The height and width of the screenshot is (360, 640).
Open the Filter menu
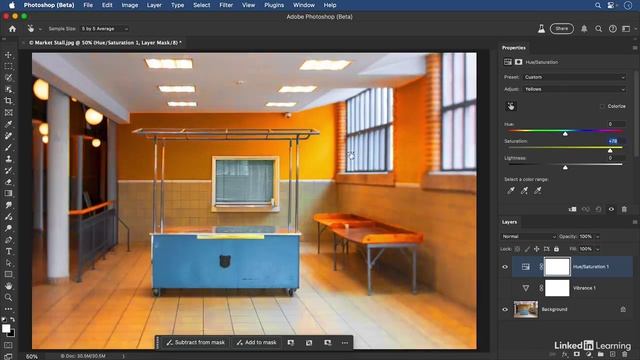click(226, 5)
